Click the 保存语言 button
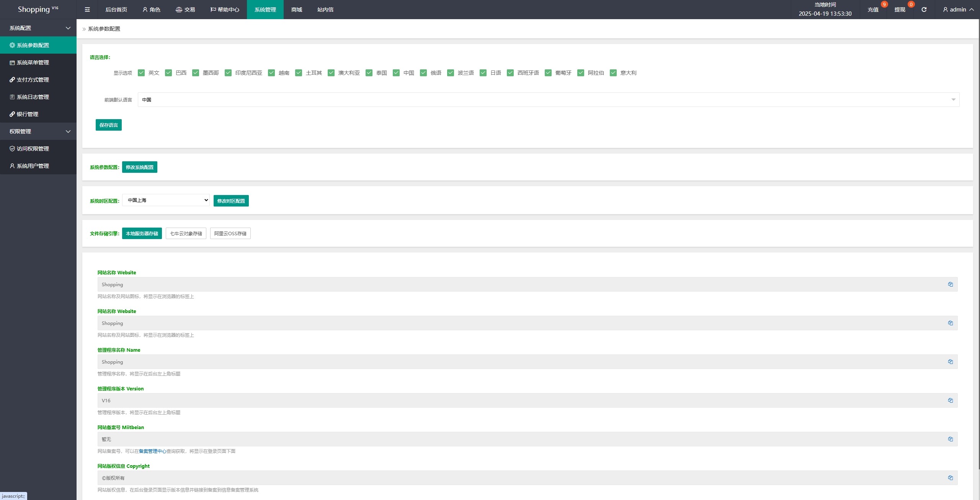This screenshot has width=980, height=500. [109, 125]
